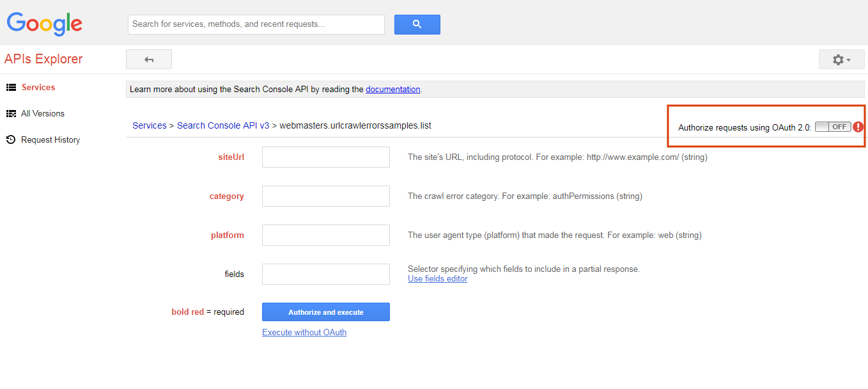Viewport: 868px width, 389px height.
Task: Open the Services menu item
Action: 38,87
